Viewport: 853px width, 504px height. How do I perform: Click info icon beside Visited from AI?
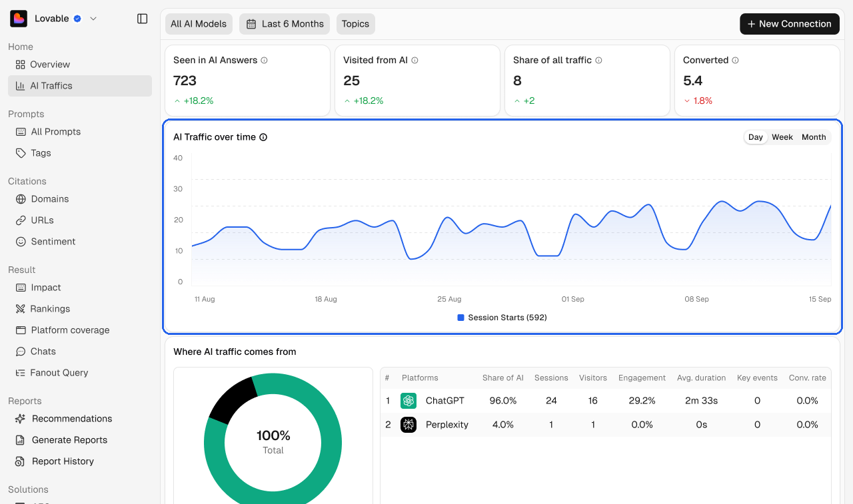(415, 60)
